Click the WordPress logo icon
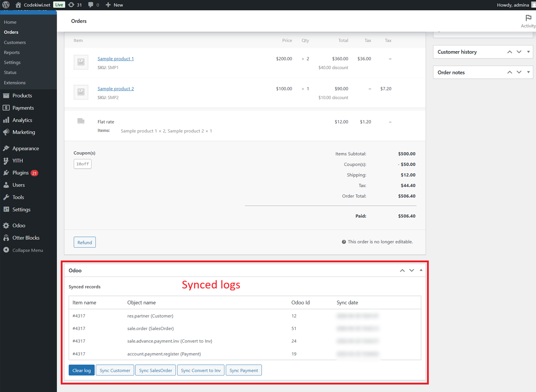Viewport: 536px width, 392px height. [6, 5]
